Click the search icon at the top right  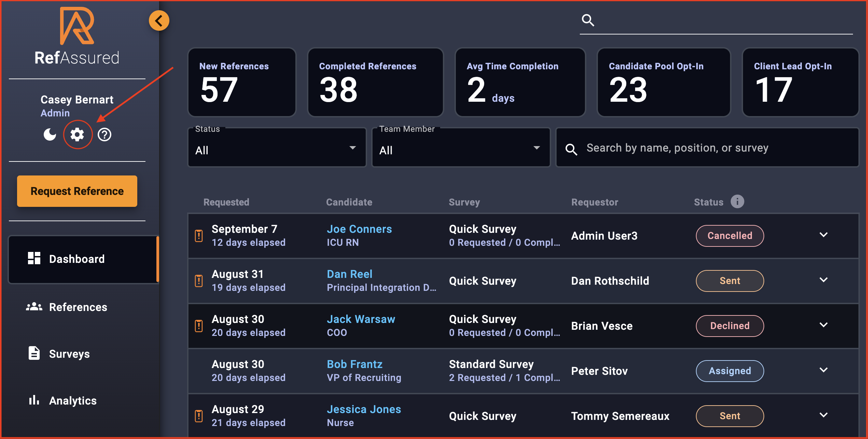(x=588, y=20)
